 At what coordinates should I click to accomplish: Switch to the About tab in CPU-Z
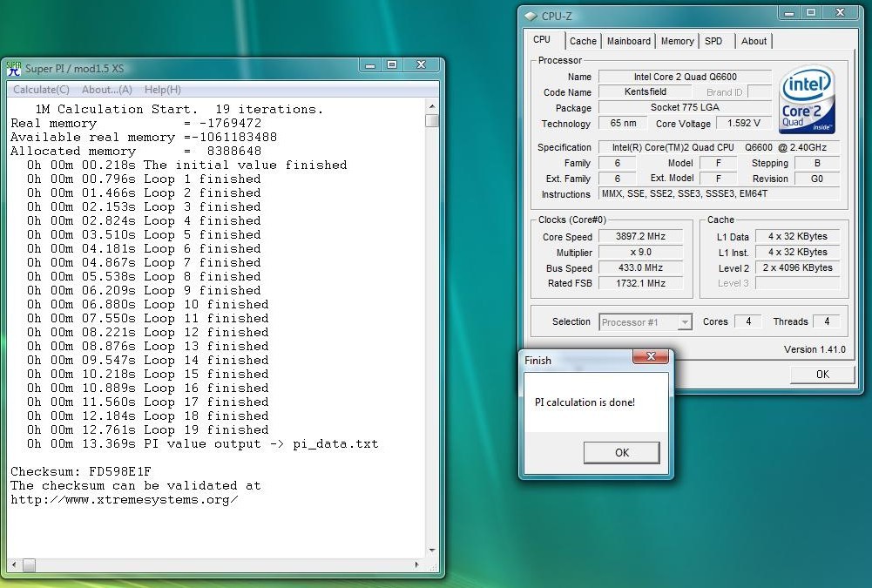tap(754, 41)
